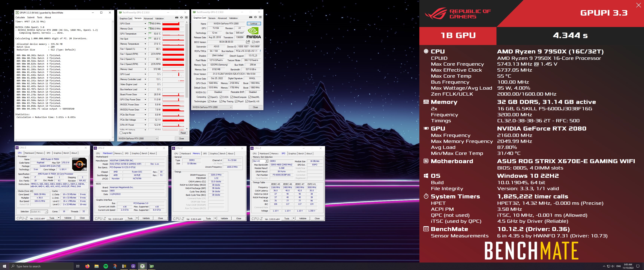Open the Memory Clock sensor dropdown
Image resolution: width=644 pixels, height=270 pixels.
click(x=145, y=28)
